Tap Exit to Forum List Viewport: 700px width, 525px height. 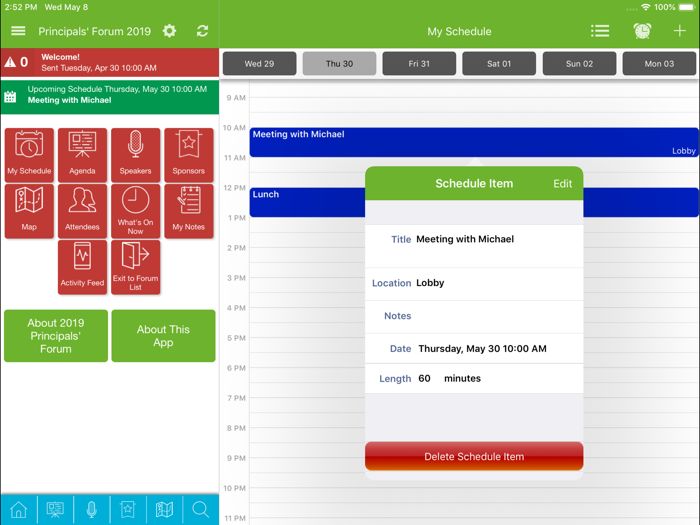click(x=135, y=267)
